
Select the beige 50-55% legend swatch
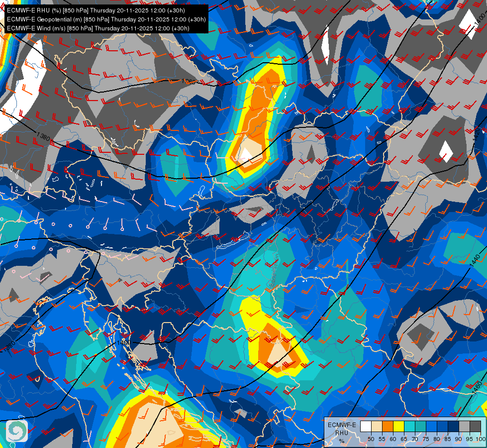coord(377,426)
